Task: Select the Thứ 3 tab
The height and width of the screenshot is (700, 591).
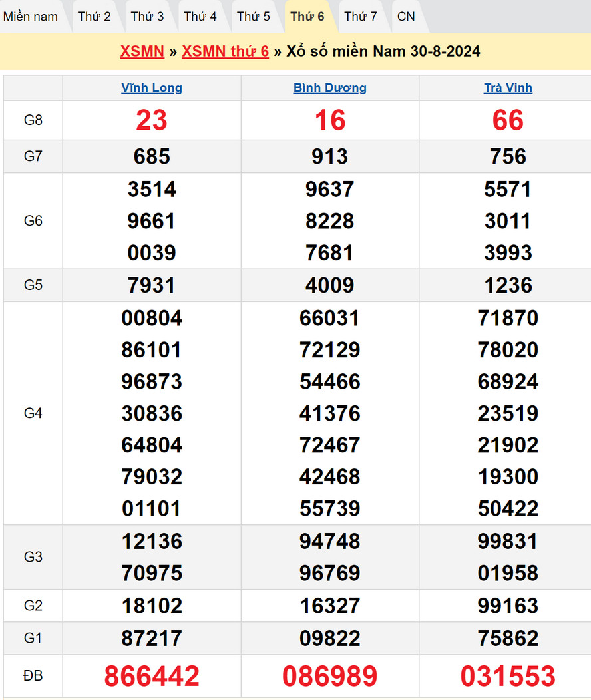Action: pos(147,17)
